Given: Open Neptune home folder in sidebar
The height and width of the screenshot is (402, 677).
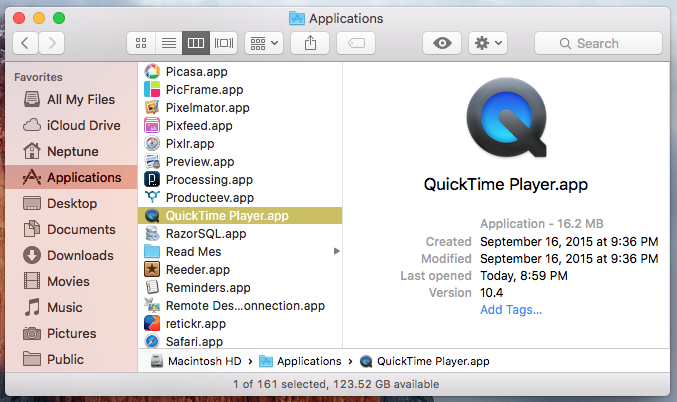Looking at the screenshot, I should click(x=71, y=151).
